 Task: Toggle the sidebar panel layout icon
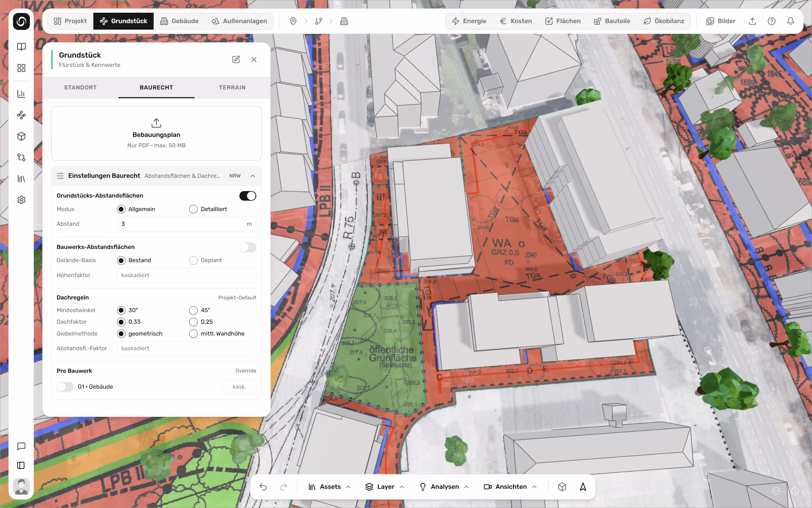click(21, 465)
